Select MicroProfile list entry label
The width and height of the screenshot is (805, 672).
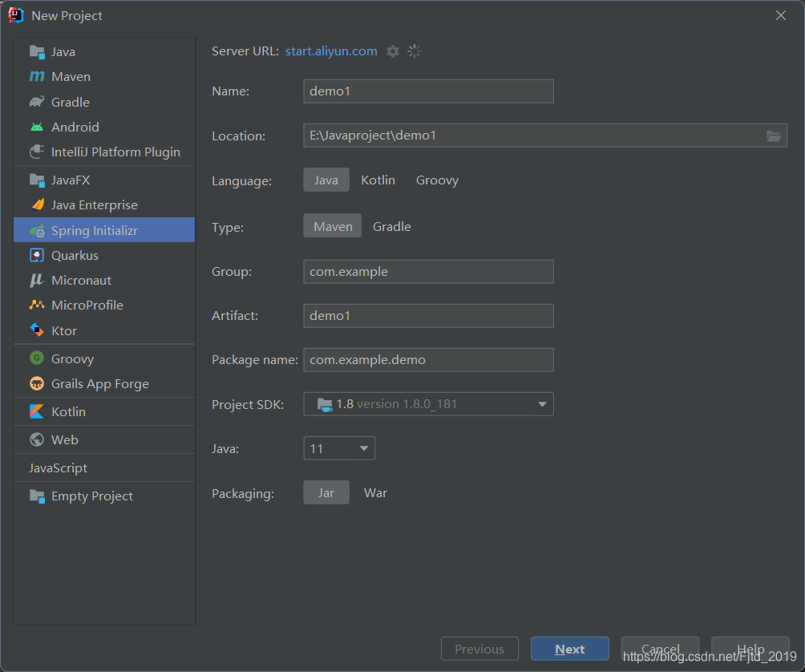(87, 305)
